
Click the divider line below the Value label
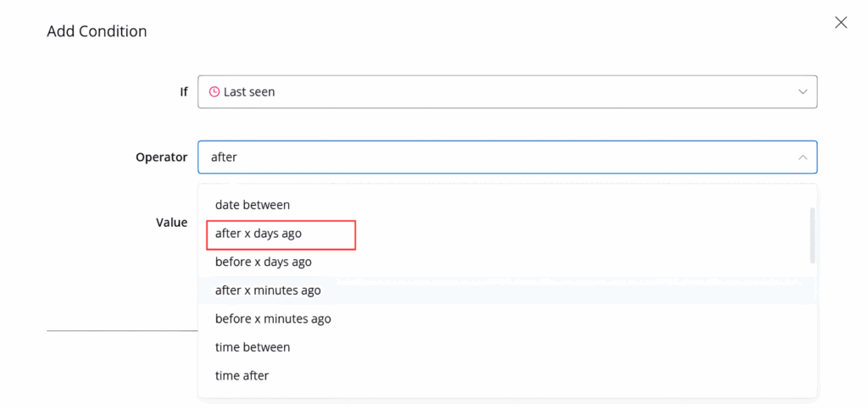tap(121, 330)
